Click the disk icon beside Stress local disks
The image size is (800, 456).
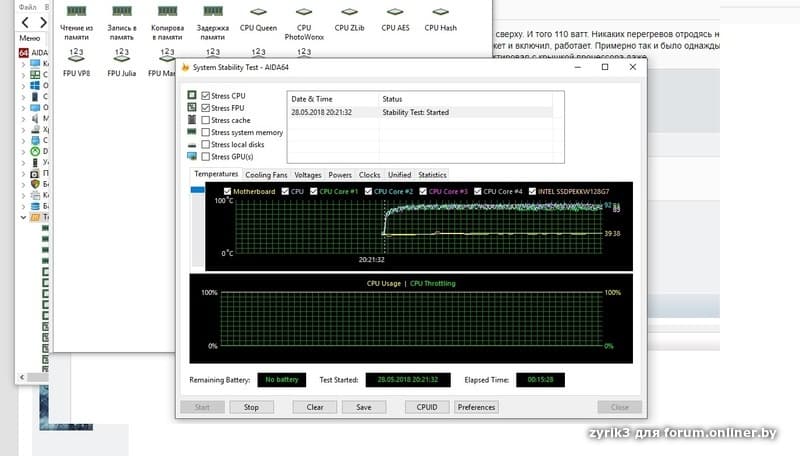(x=192, y=145)
